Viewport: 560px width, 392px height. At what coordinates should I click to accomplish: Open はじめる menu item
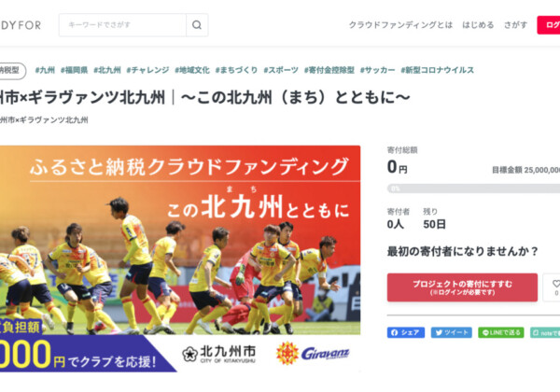[x=478, y=25]
